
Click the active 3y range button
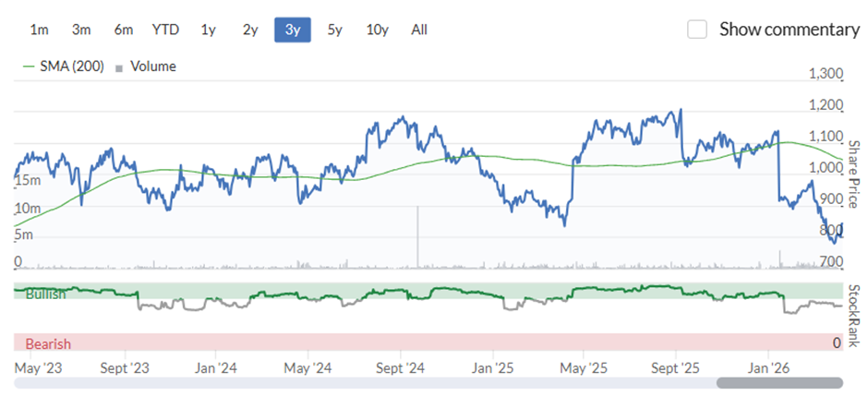293,30
